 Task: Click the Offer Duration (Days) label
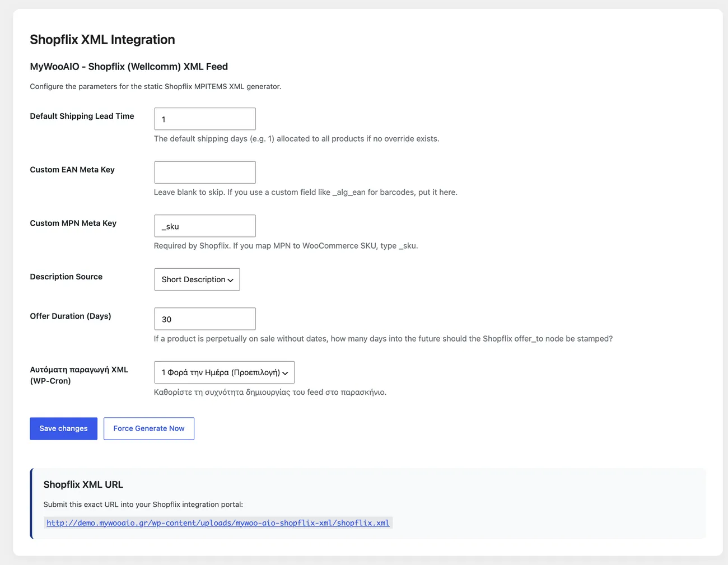point(71,316)
